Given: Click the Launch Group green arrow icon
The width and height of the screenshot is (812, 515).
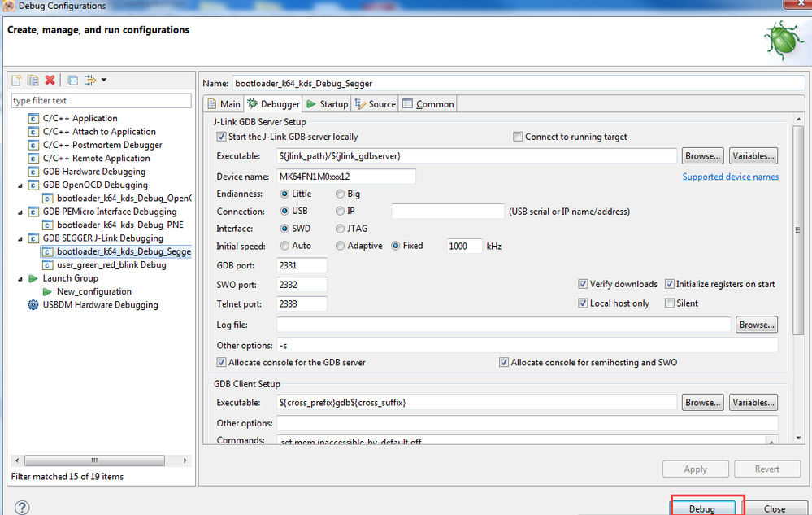Looking at the screenshot, I should 33,278.
